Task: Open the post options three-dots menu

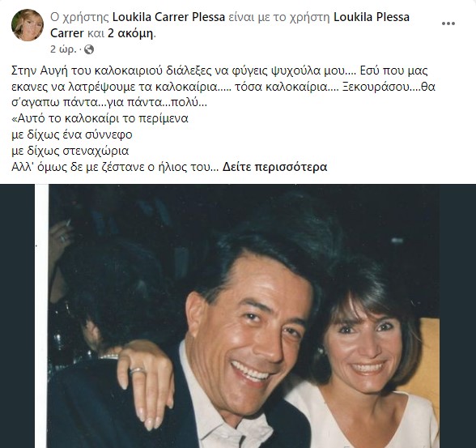Action: coord(448,23)
